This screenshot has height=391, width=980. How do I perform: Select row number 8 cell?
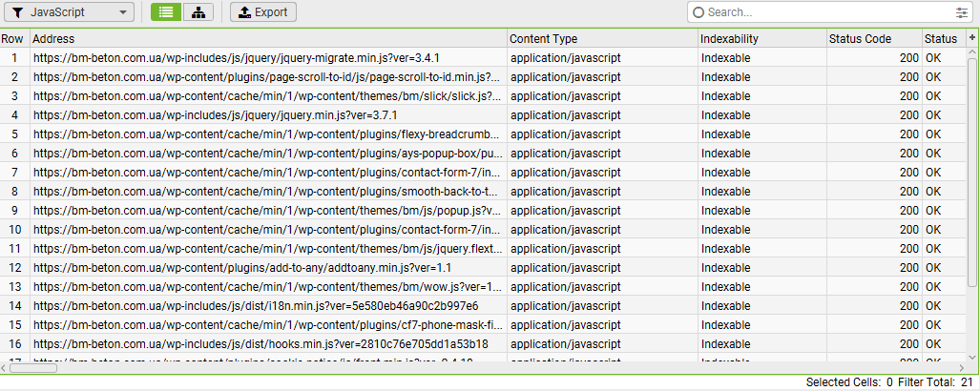click(15, 192)
